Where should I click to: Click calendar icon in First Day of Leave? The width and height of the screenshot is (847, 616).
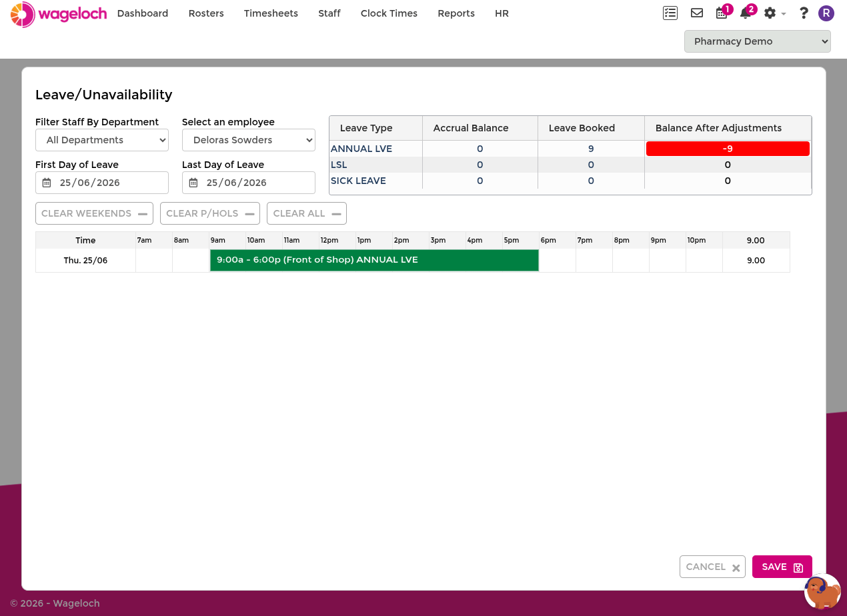coord(47,183)
